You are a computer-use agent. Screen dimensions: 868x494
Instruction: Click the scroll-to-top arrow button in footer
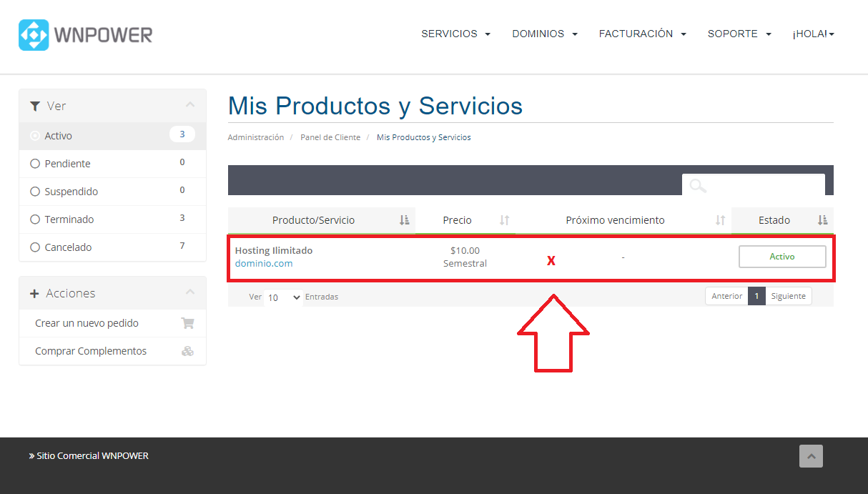coord(811,456)
